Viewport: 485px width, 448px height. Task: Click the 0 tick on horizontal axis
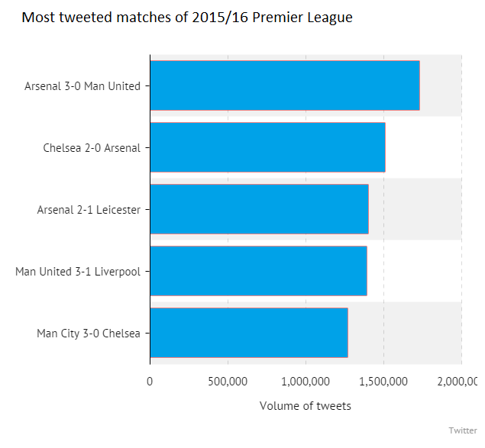point(150,381)
